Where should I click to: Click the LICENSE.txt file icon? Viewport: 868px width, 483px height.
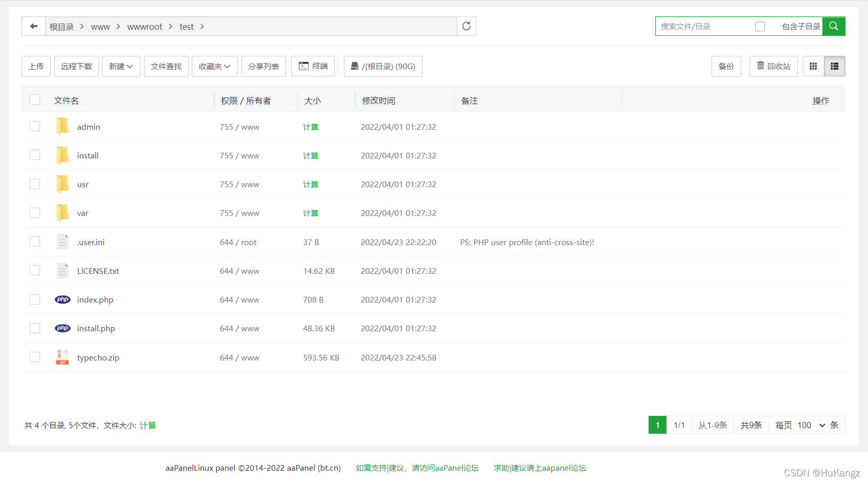(x=63, y=270)
